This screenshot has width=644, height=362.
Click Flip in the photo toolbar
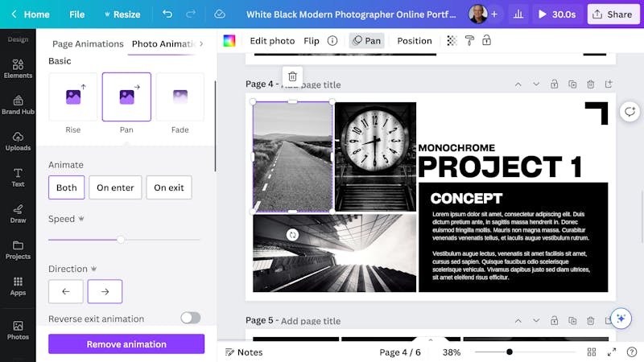pos(312,41)
